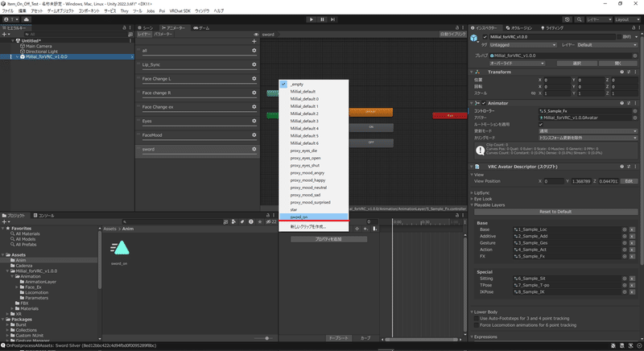The width and height of the screenshot is (644, 351).
Task: Click the Step frame button
Action: [332, 19]
